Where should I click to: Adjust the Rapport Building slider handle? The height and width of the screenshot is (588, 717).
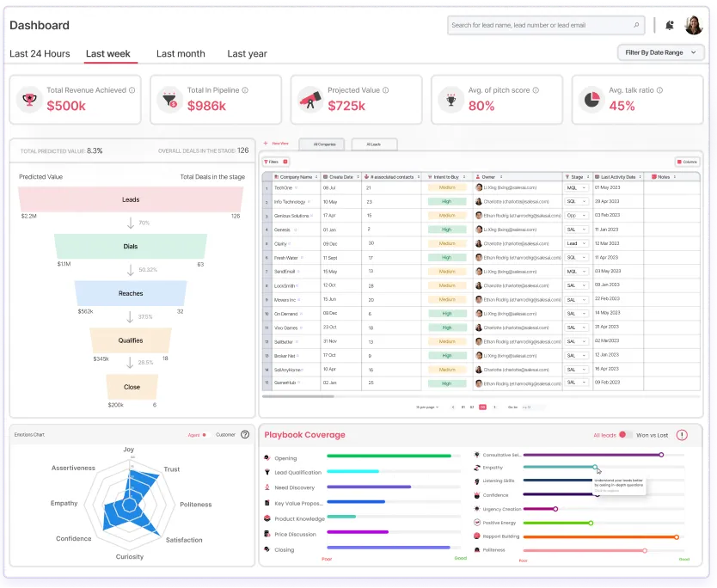click(x=677, y=536)
